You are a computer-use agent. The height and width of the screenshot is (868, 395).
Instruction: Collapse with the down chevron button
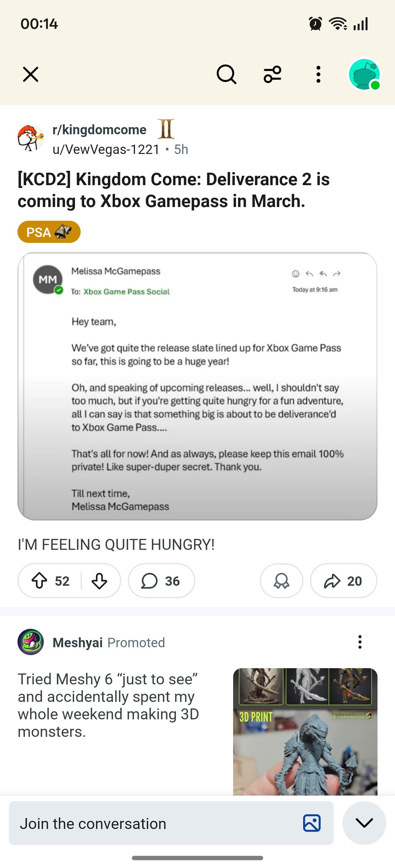[364, 823]
